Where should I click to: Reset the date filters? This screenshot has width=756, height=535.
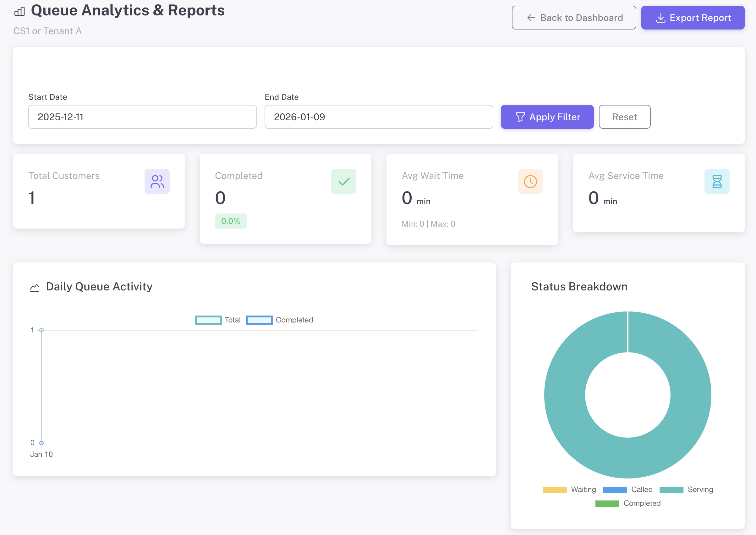click(624, 116)
